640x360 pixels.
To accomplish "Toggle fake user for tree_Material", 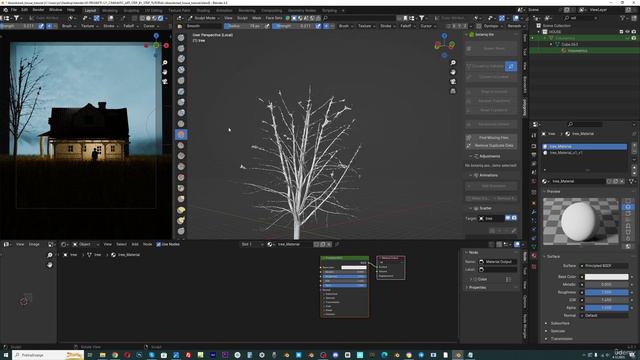I will tap(609, 181).
